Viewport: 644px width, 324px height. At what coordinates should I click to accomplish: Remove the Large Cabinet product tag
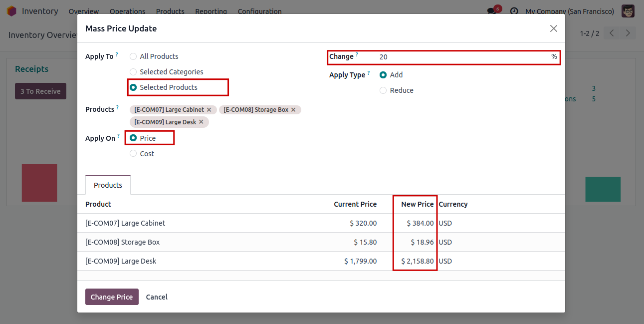tap(209, 110)
